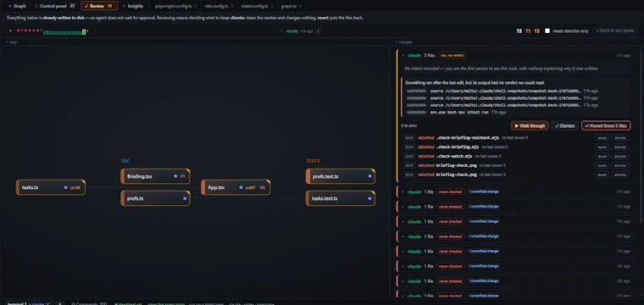Open the playwright.config.ts file tab
This screenshot has height=305, width=644.
coord(173,6)
